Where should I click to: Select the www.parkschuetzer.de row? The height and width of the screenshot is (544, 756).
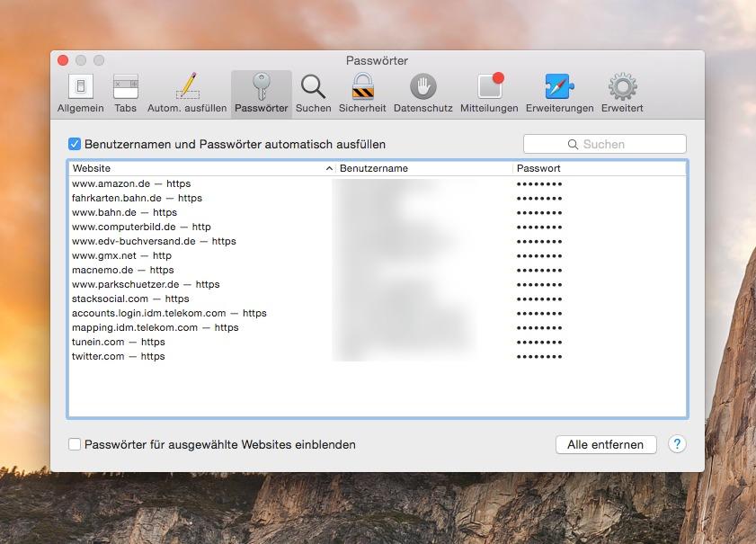click(378, 284)
